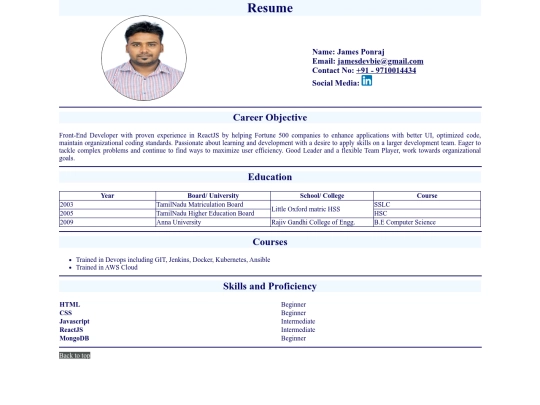Select the Skills and Proficiency heading
This screenshot has height=405, width=540.
[x=270, y=286]
